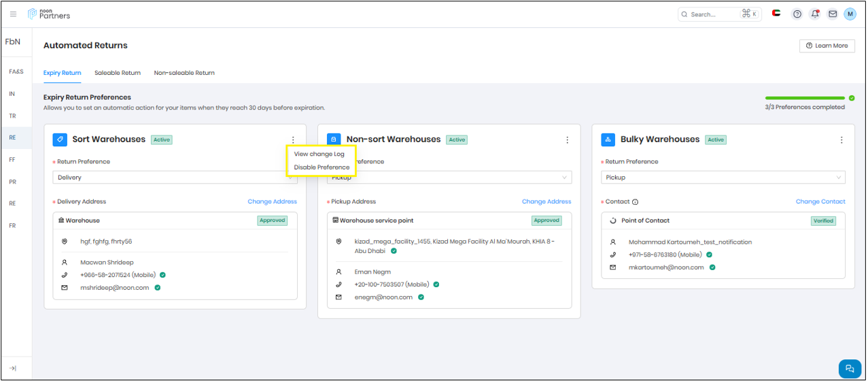
Task: Switch to the Saleable Return tab
Action: (x=118, y=73)
